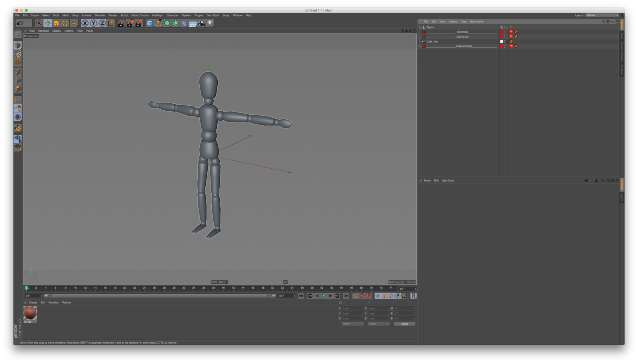638x364 pixels.
Task: Add a Light object from the toolbar
Action: pyautogui.click(x=209, y=23)
